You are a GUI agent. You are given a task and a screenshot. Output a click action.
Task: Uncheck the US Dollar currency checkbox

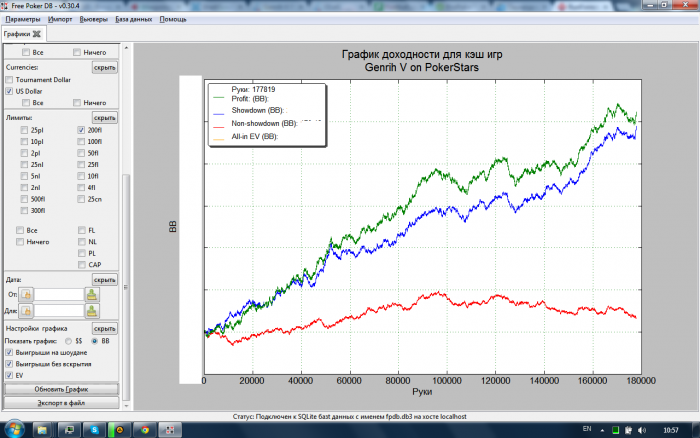click(x=9, y=91)
